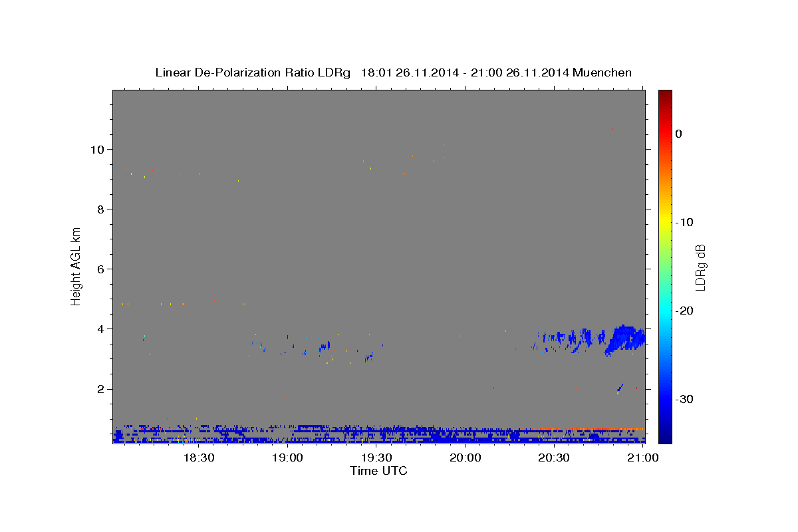The height and width of the screenshot is (532, 798).
Task: Click the 19:00 time tick label
Action: point(287,458)
